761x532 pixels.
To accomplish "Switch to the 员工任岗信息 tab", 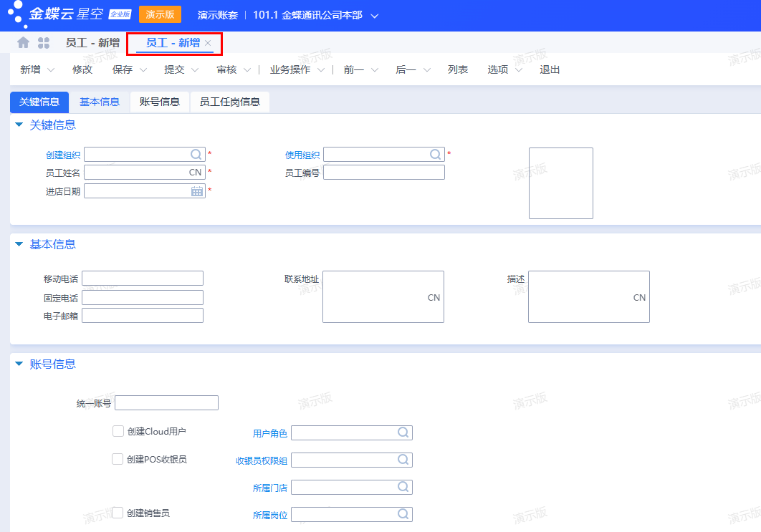I will pyautogui.click(x=229, y=102).
